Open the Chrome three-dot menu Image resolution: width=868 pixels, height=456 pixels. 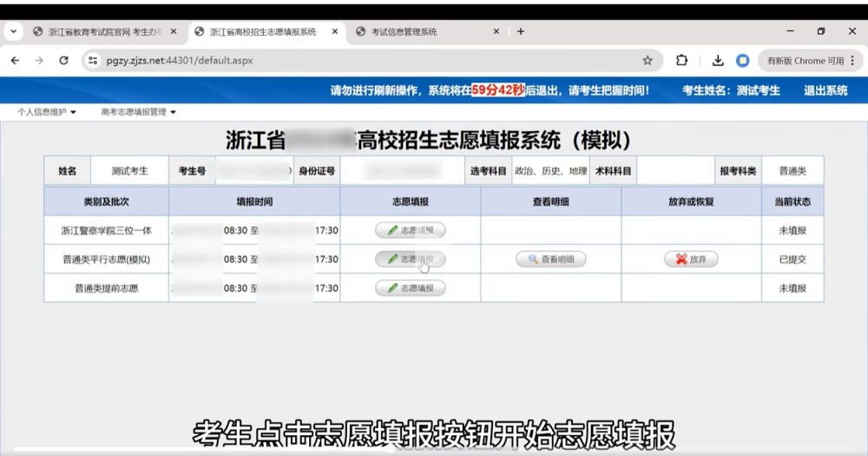click(852, 61)
